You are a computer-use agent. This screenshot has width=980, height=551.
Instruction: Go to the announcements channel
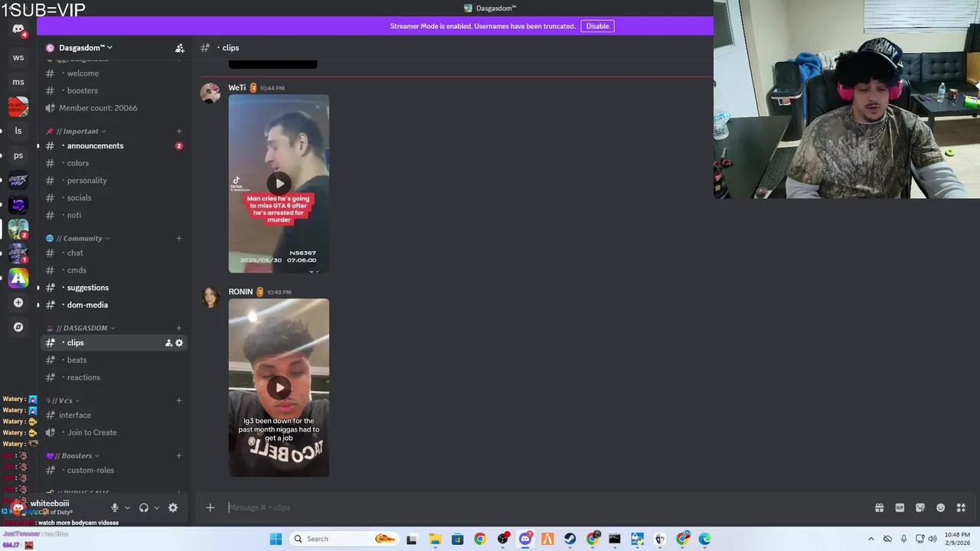click(x=113, y=145)
